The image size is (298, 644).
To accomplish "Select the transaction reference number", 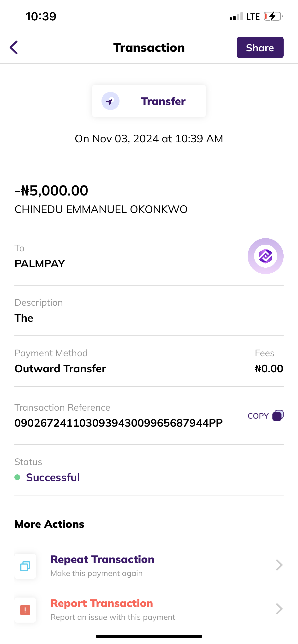I will point(119,423).
